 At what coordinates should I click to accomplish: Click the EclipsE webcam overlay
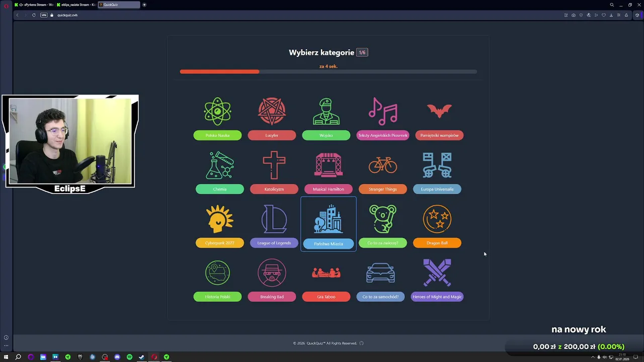tap(70, 144)
